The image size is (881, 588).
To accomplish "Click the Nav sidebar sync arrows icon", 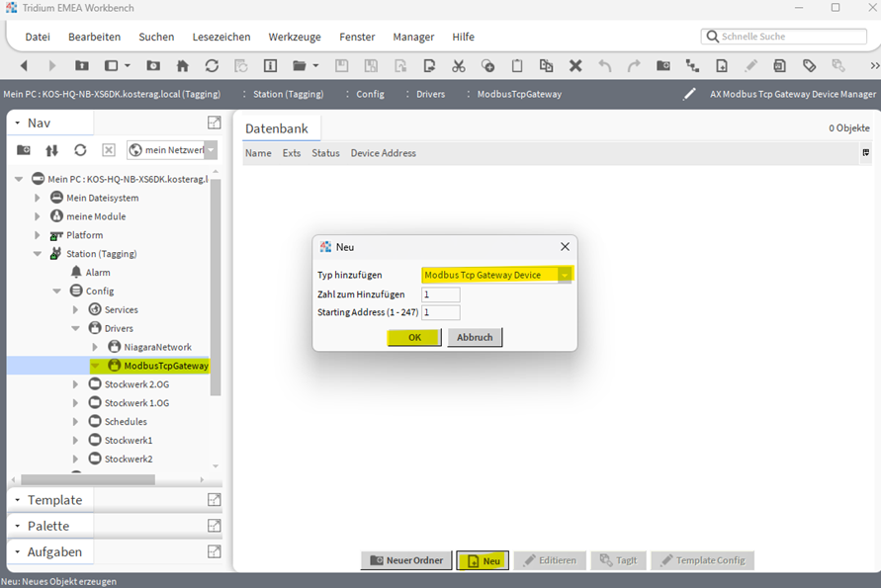I will [51, 150].
